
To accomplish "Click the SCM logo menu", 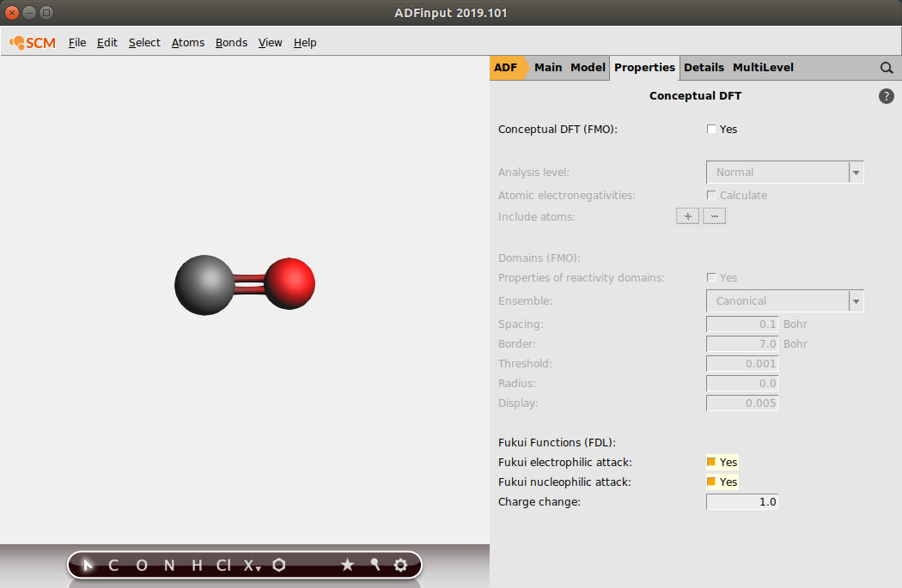I will tap(33, 43).
